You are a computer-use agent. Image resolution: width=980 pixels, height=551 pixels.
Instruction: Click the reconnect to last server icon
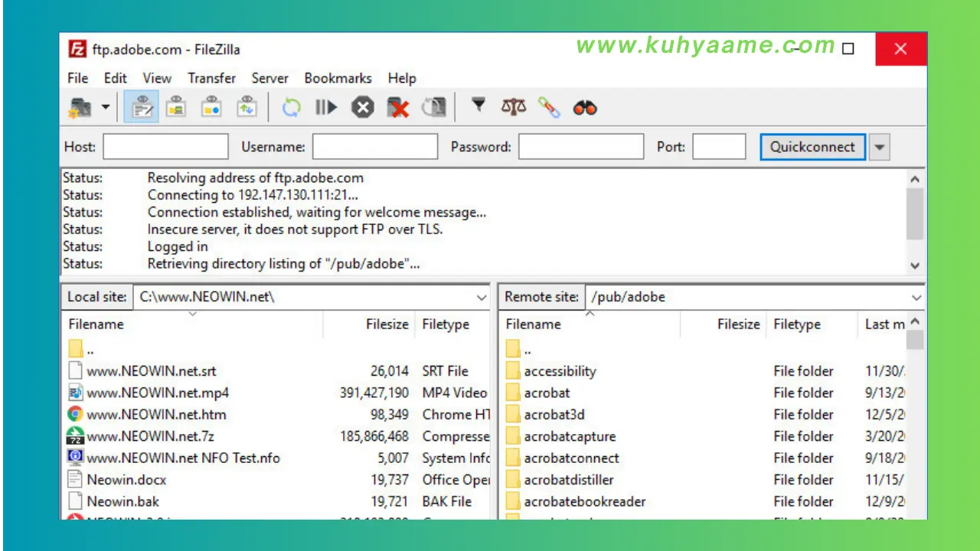[434, 108]
